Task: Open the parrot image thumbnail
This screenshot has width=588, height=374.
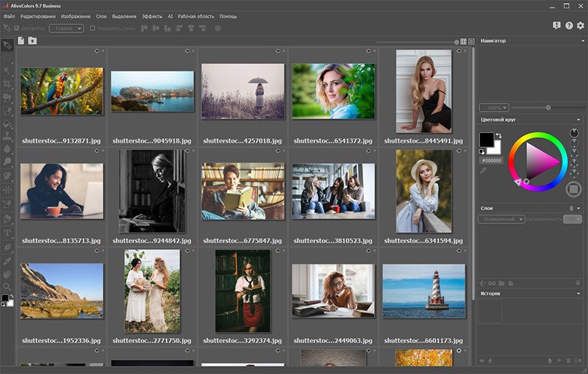Action: click(x=62, y=91)
